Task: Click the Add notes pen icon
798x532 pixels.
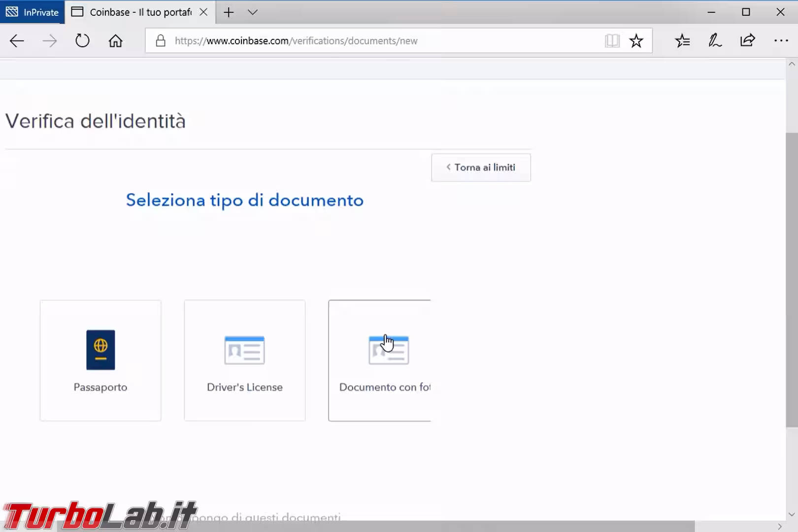Action: [715, 41]
